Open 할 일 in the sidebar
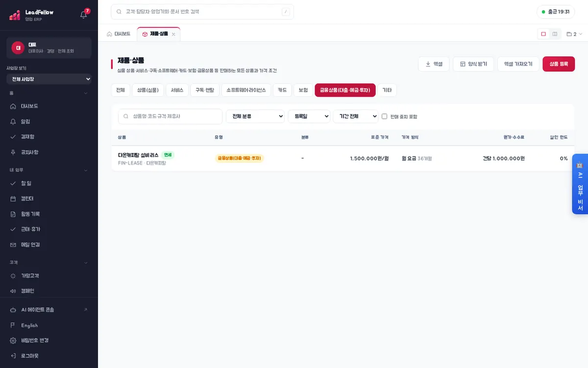Screen dimensions: 588x368 (49, 183)
